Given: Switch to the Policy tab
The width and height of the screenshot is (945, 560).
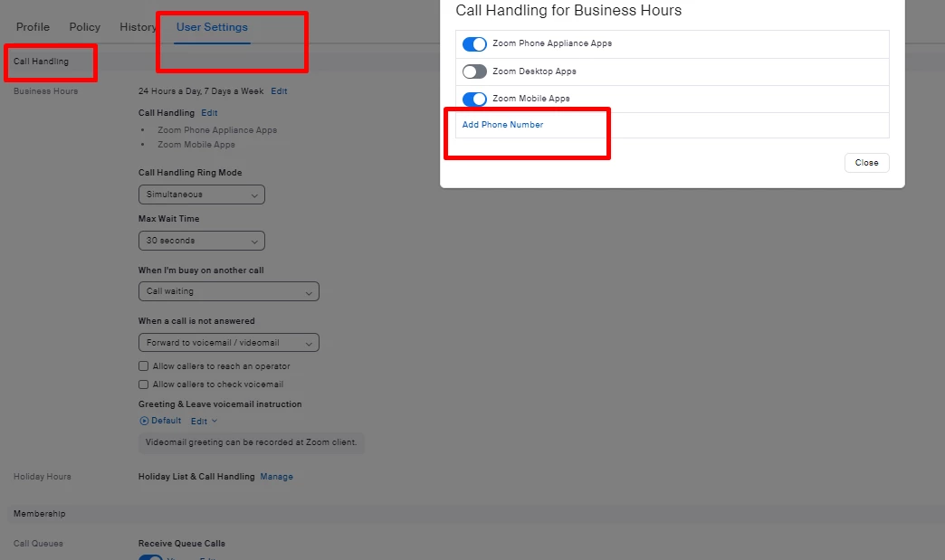Looking at the screenshot, I should 85,27.
